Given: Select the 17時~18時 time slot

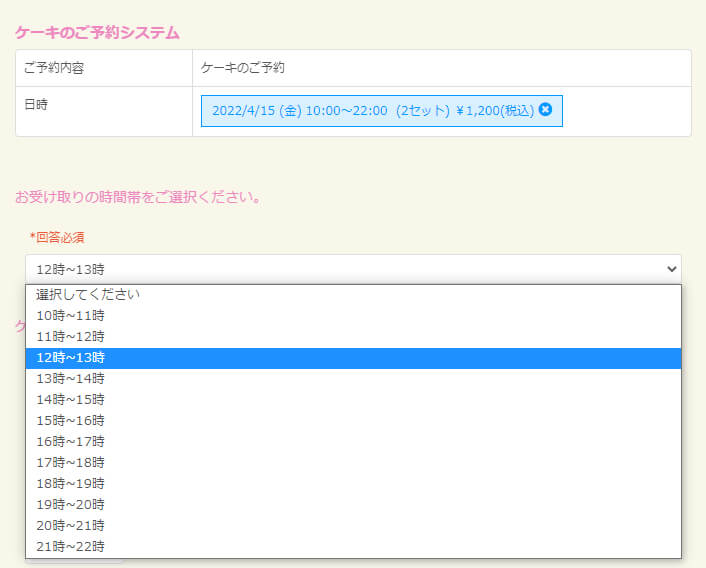Looking at the screenshot, I should coord(70,463).
